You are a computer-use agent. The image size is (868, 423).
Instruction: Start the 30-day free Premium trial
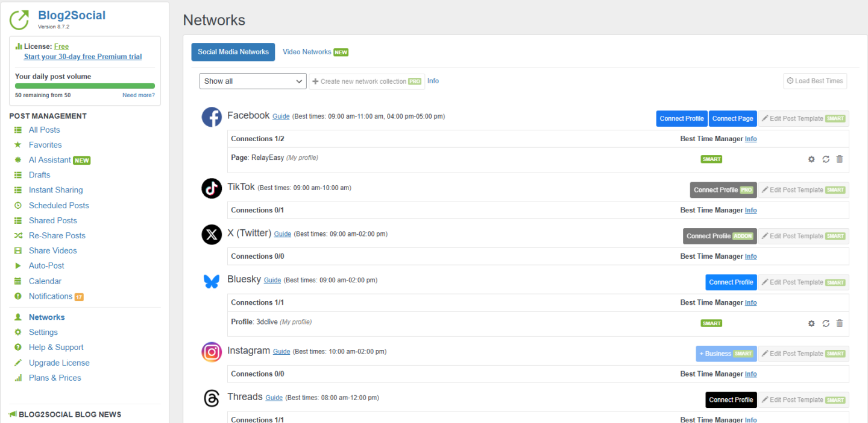(83, 57)
